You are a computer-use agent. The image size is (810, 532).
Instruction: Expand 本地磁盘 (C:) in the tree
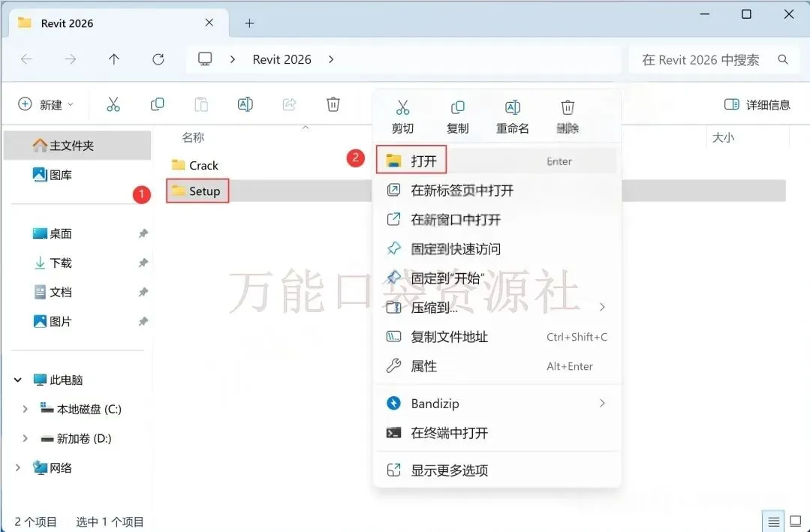pos(25,409)
